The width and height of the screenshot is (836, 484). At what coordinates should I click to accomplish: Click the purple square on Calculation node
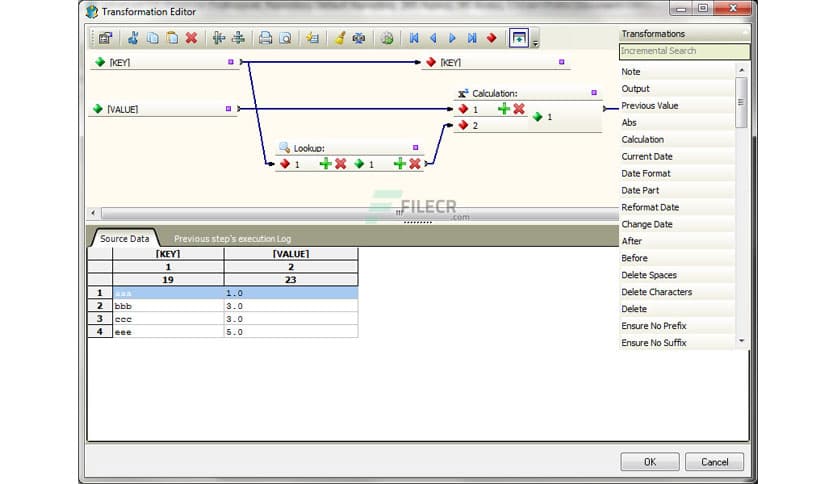594,92
